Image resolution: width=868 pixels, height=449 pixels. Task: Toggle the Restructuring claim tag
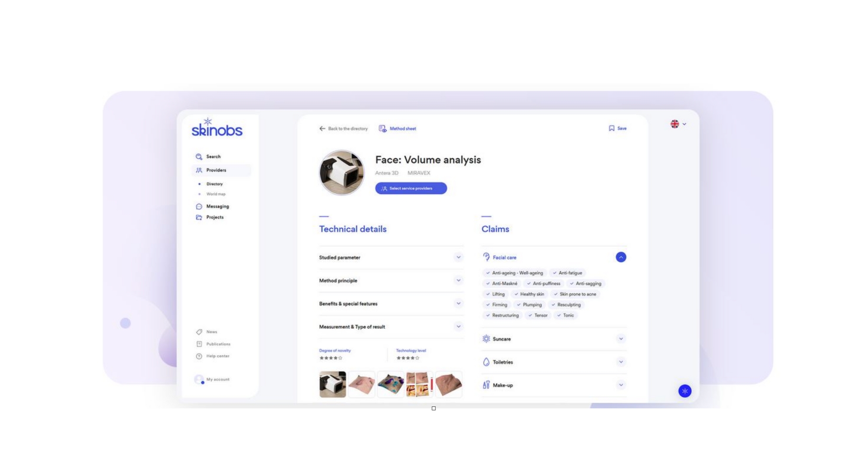tap(502, 315)
